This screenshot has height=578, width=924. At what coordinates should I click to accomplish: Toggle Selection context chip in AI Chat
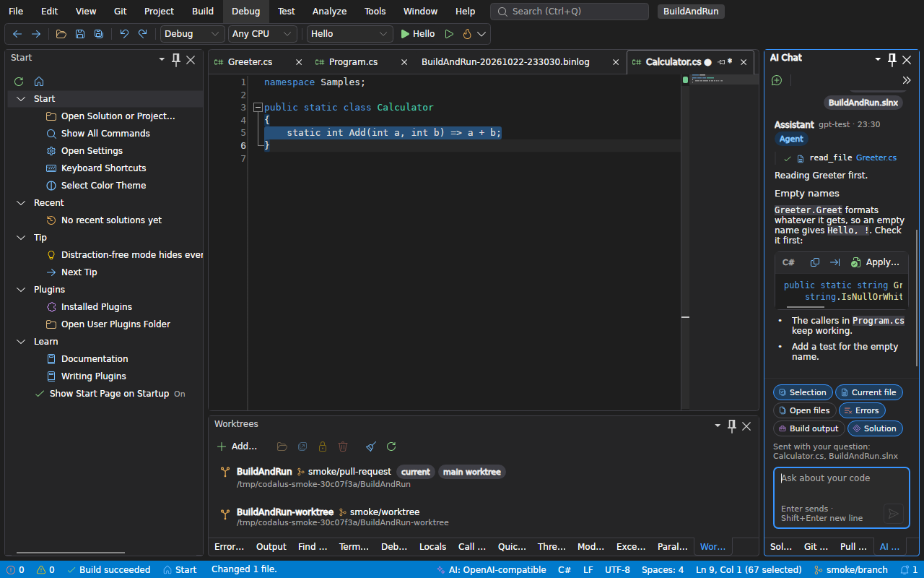tap(803, 392)
